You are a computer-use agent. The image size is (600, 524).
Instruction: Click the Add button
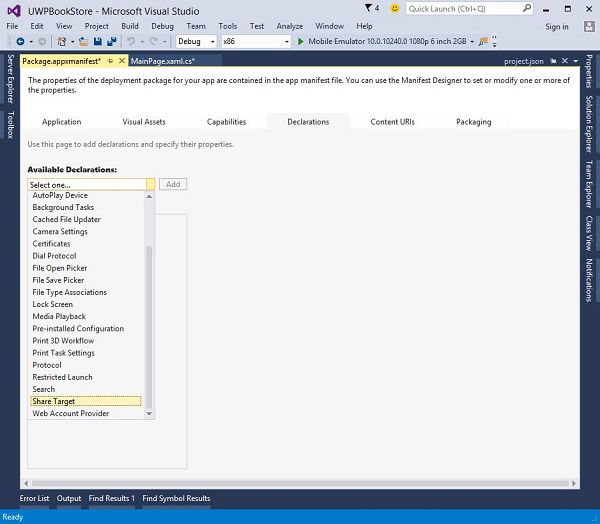tap(173, 184)
